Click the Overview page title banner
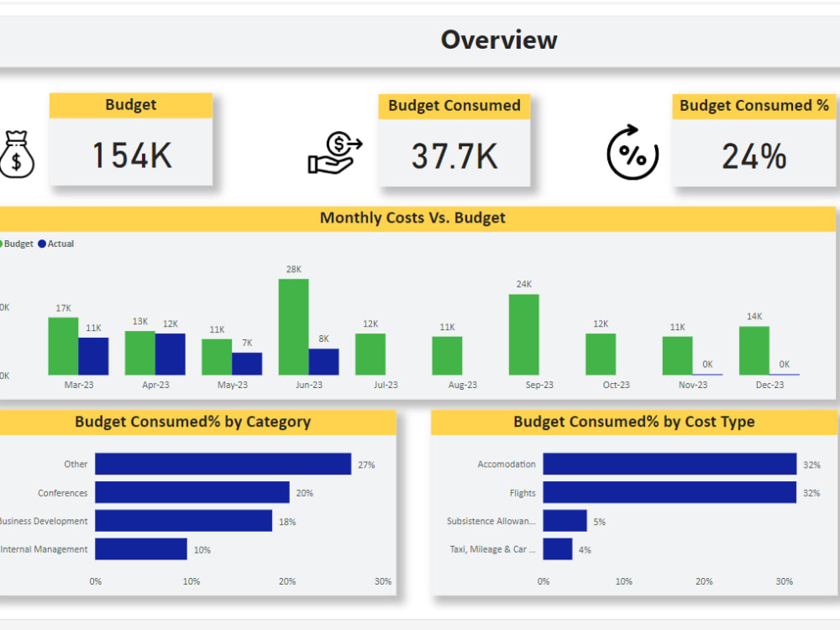This screenshot has height=630, width=840. pyautogui.click(x=499, y=39)
